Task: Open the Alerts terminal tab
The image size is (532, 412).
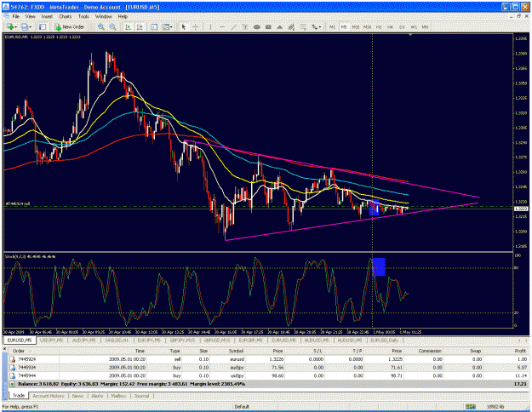Action: [x=97, y=396]
